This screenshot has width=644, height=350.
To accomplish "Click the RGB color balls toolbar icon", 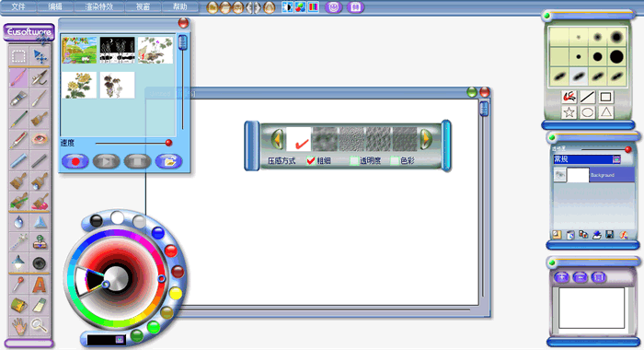I will 300,7.
